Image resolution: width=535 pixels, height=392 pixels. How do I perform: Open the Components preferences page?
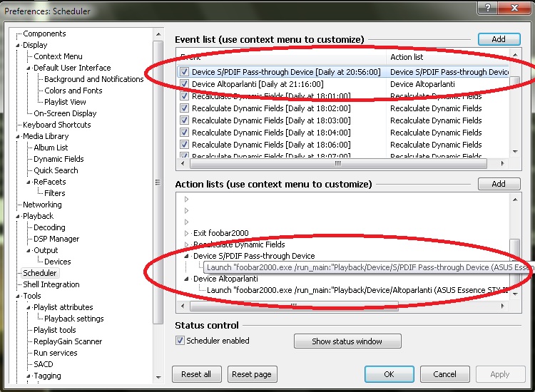point(44,33)
